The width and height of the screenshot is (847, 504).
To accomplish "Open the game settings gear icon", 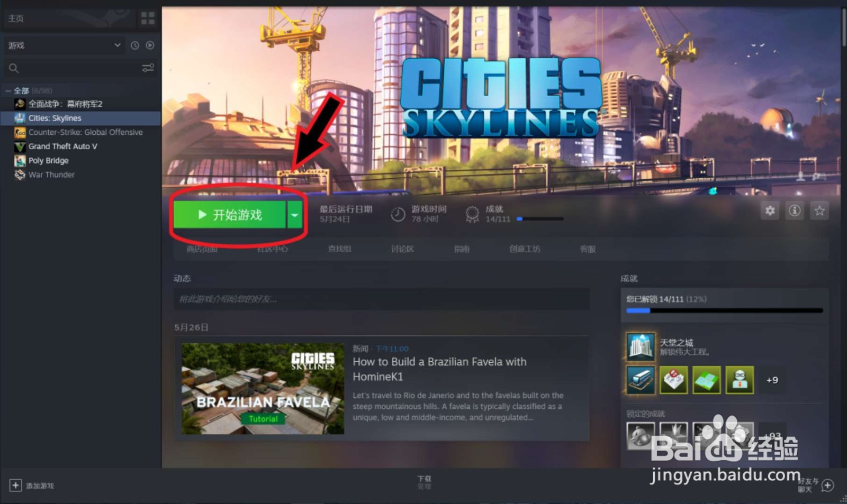I will pyautogui.click(x=770, y=210).
